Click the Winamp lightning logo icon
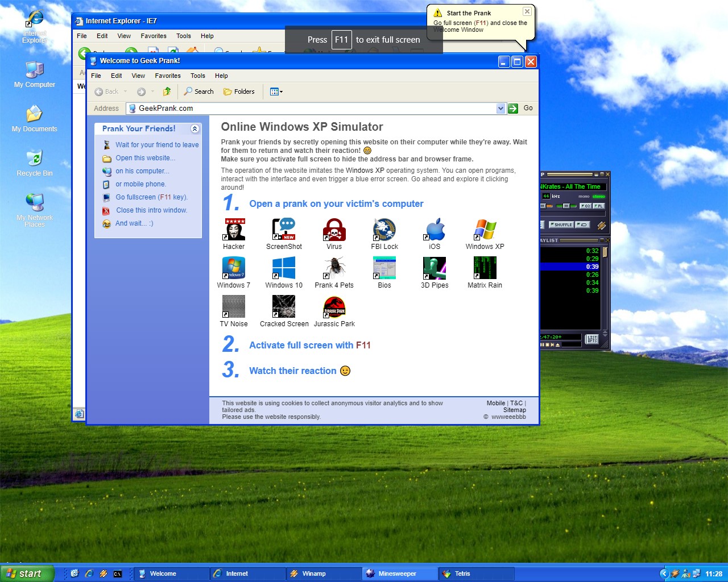 pyautogui.click(x=601, y=225)
